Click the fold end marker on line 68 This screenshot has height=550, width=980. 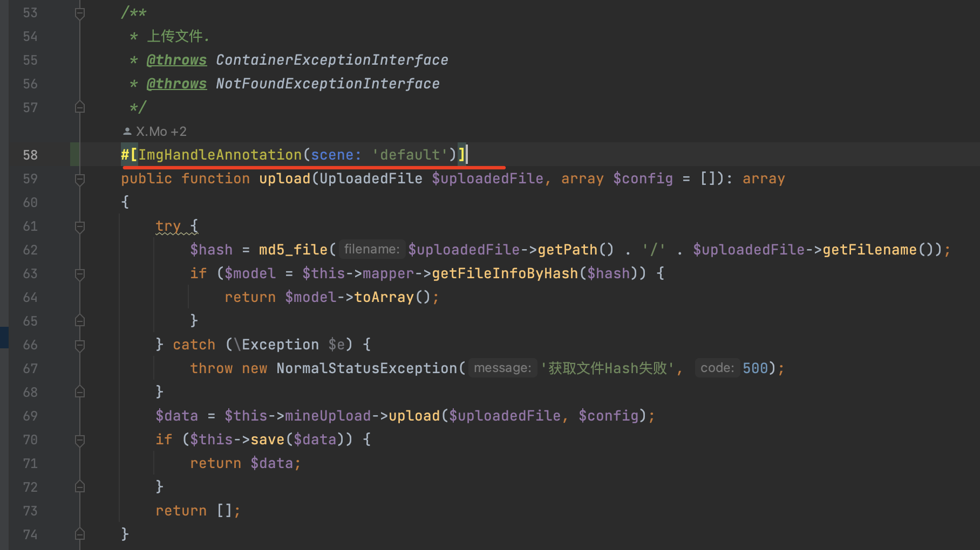point(80,393)
